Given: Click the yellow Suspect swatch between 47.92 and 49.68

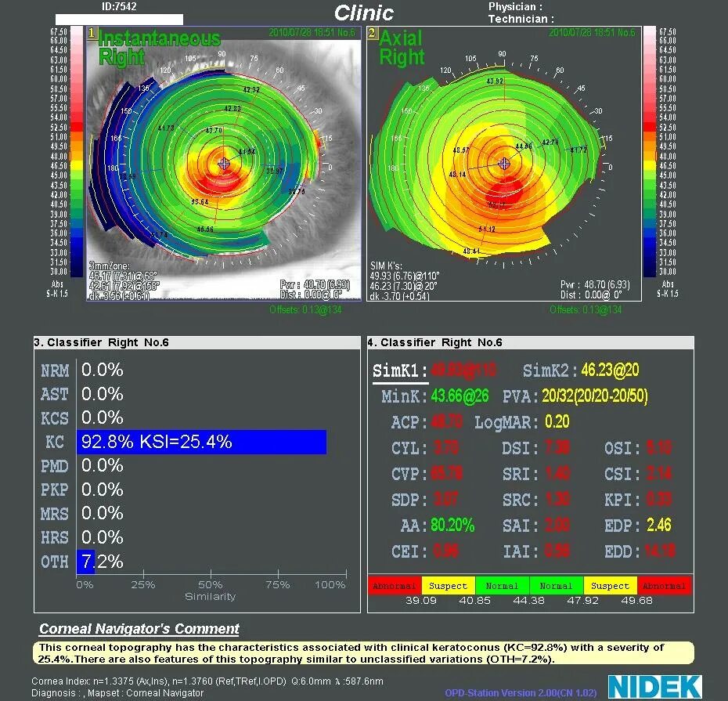Looking at the screenshot, I should (610, 586).
